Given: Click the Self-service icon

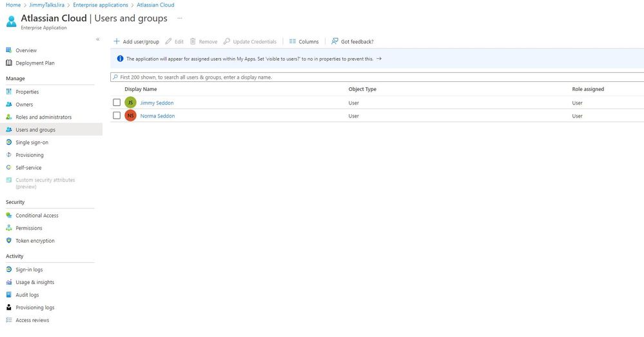Looking at the screenshot, I should point(8,167).
